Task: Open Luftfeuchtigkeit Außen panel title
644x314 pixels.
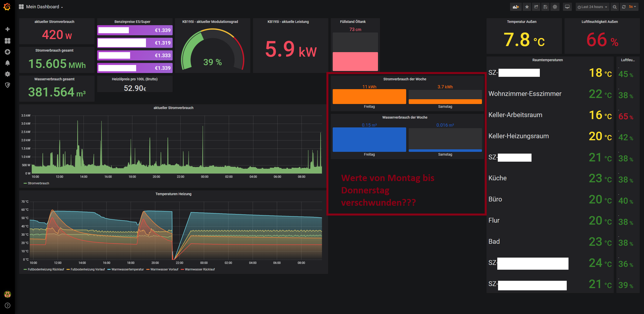Action: pos(600,22)
